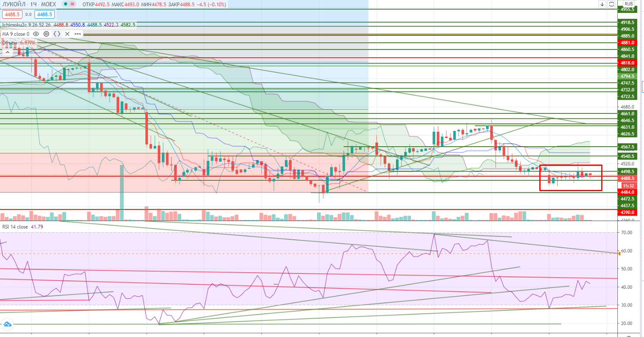Click the green market status dot
644x337 pixels.
(x=66, y=4)
